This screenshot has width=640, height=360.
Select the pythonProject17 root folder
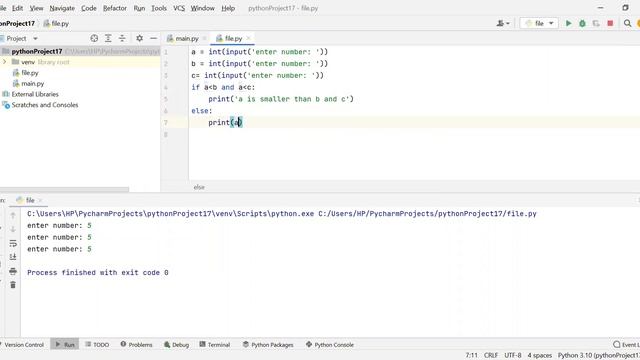pos(37,51)
